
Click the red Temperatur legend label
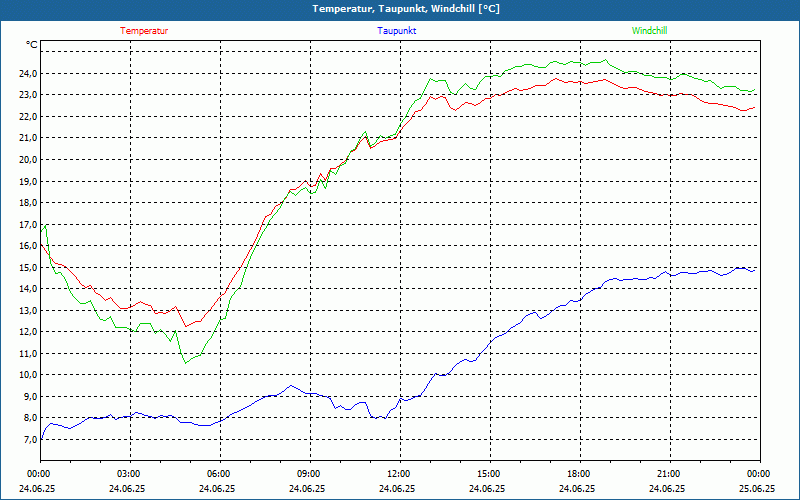pos(144,31)
